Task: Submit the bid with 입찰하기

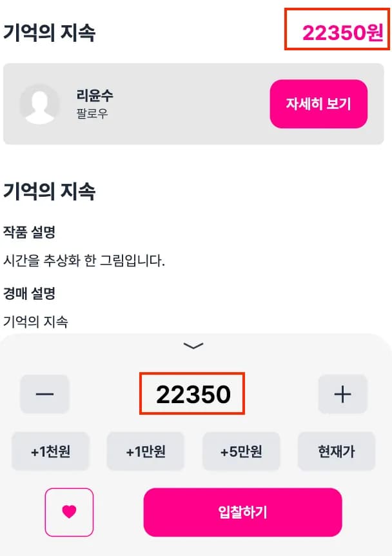Action: (x=242, y=512)
